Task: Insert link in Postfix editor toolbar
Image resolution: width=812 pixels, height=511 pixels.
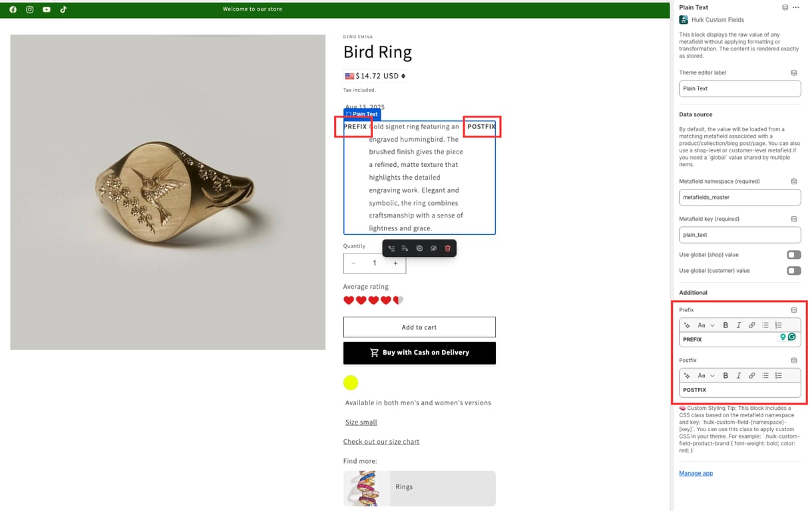Action: [x=752, y=376]
